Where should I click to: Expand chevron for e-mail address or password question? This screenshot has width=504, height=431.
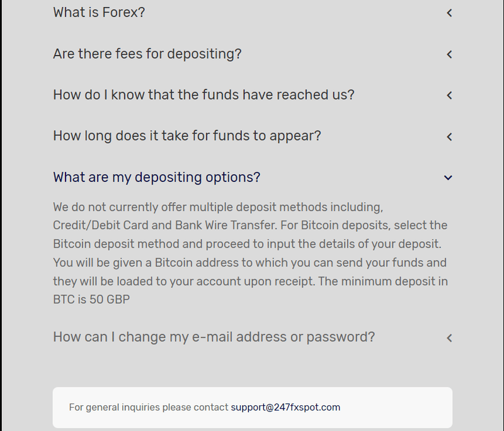click(x=449, y=338)
